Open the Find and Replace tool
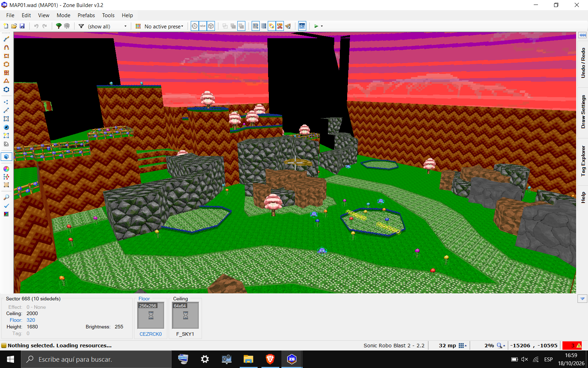Image resolution: width=588 pixels, height=368 pixels. 6,197
